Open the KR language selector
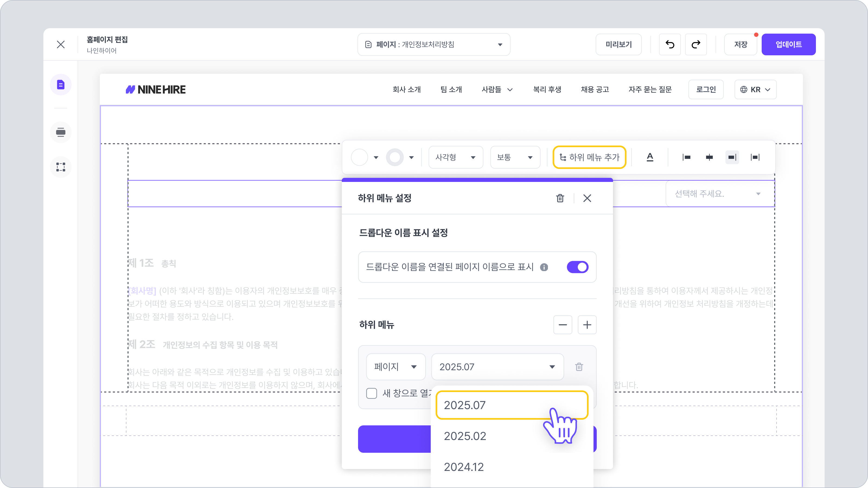Image resolution: width=868 pixels, height=488 pixels. point(755,89)
